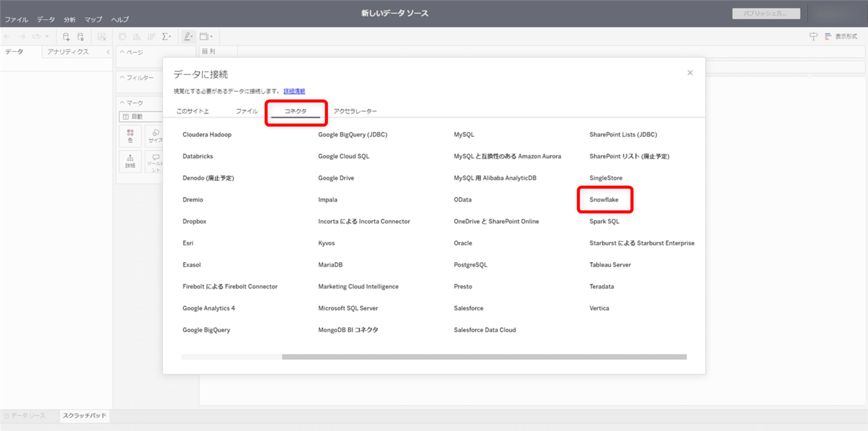Collapse the side pane with the chevron
This screenshot has width=868, height=431.
coord(108,52)
